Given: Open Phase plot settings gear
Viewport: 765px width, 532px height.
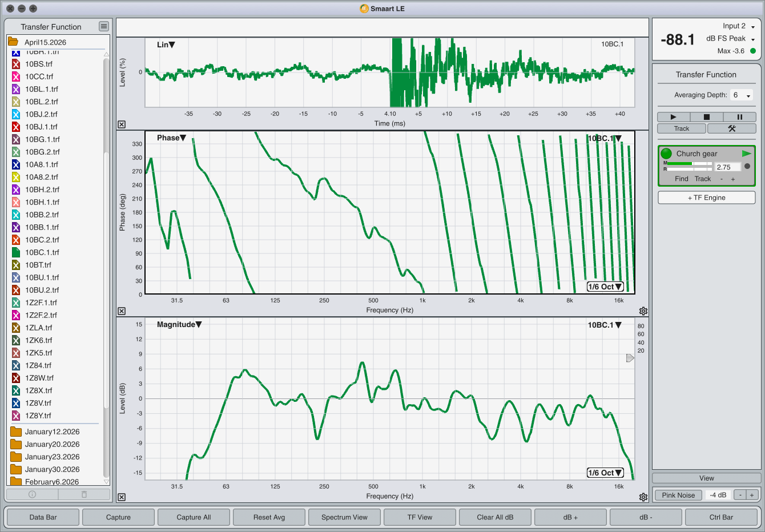Looking at the screenshot, I should 643,311.
